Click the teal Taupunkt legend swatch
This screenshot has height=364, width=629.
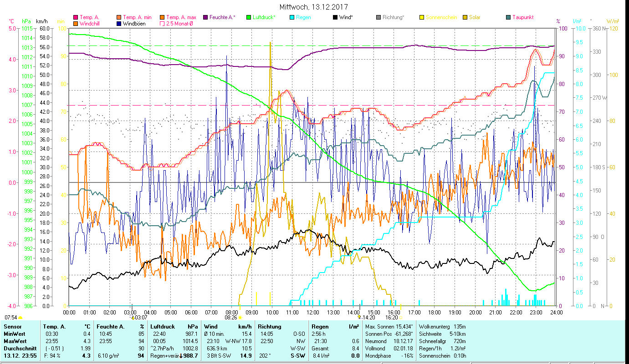click(508, 17)
